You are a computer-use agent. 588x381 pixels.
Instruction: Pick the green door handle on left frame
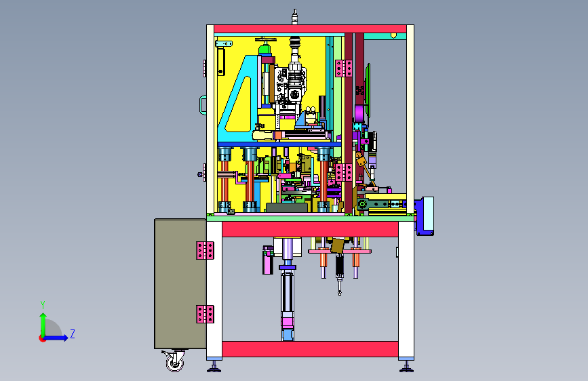tap(203, 104)
